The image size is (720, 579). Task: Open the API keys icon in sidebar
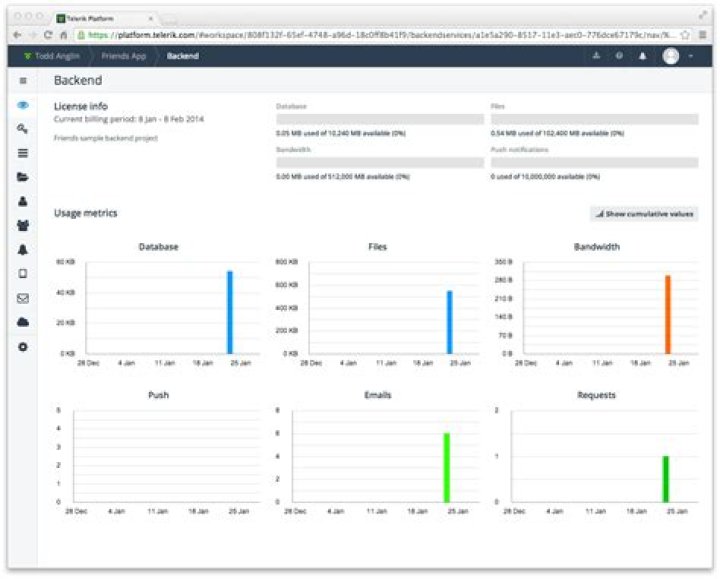[23, 129]
